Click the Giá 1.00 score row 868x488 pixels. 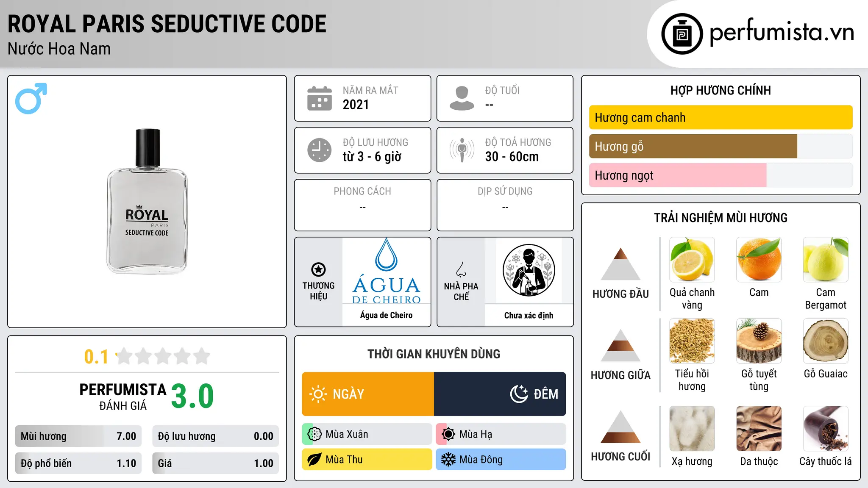216,463
